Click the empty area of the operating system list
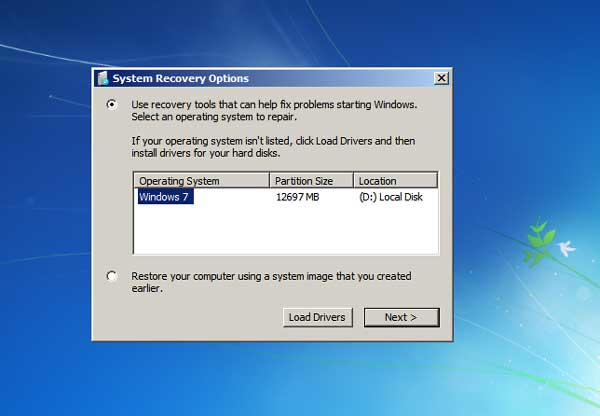Screen dimensions: 600x416 [285, 230]
